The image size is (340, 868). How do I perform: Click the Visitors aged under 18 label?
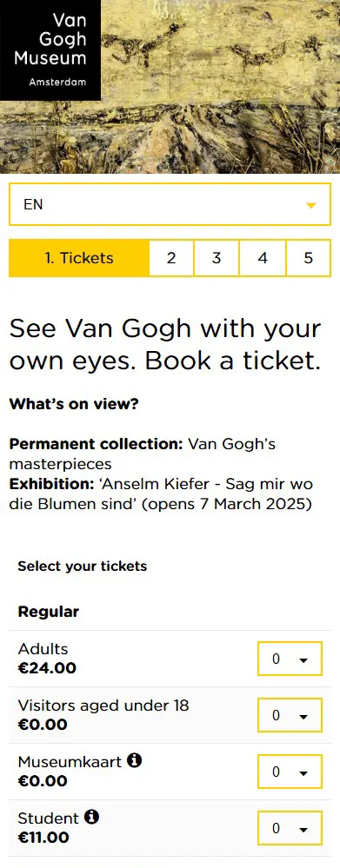point(103,706)
